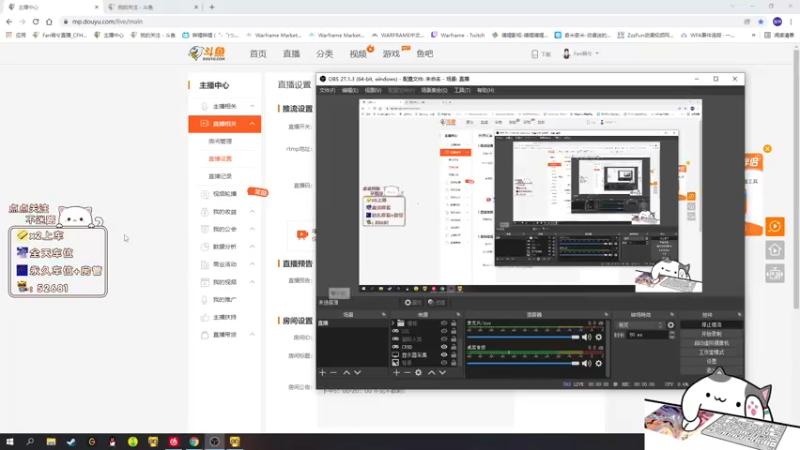Open the OBS 视图(V) menu
Screen dimensions: 800x450
pos(373,90)
